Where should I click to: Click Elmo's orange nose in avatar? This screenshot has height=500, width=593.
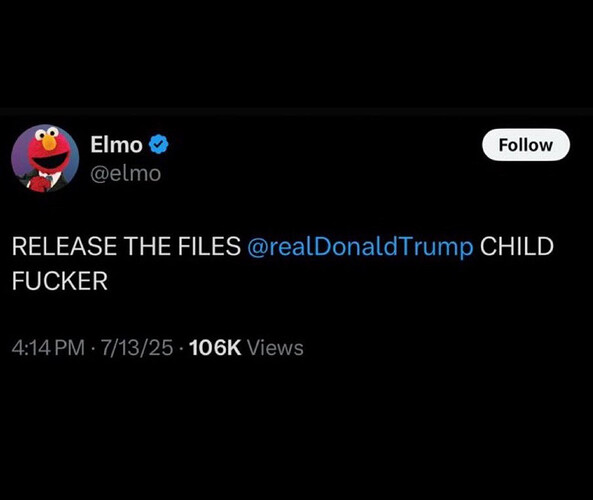click(x=49, y=143)
